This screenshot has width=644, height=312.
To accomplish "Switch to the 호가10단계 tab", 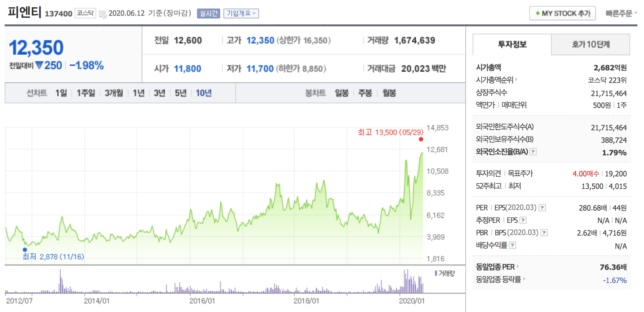I will tap(591, 44).
